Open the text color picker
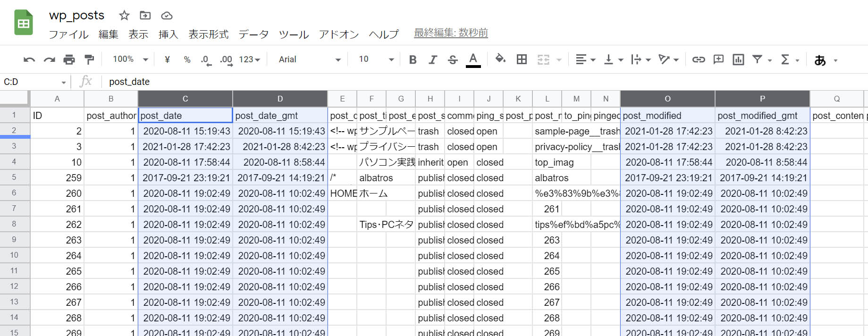The width and height of the screenshot is (868, 336). [x=473, y=60]
